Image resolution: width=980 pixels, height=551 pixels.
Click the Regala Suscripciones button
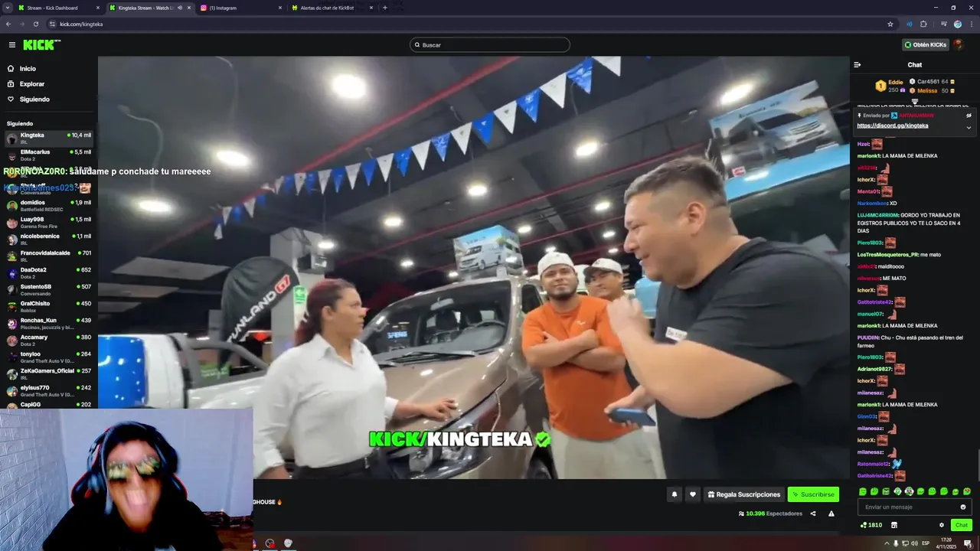pyautogui.click(x=744, y=494)
